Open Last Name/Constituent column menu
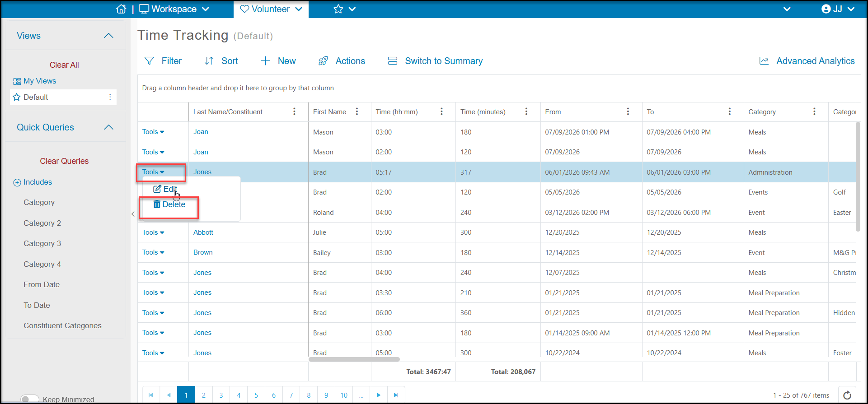868x404 pixels. 294,111
